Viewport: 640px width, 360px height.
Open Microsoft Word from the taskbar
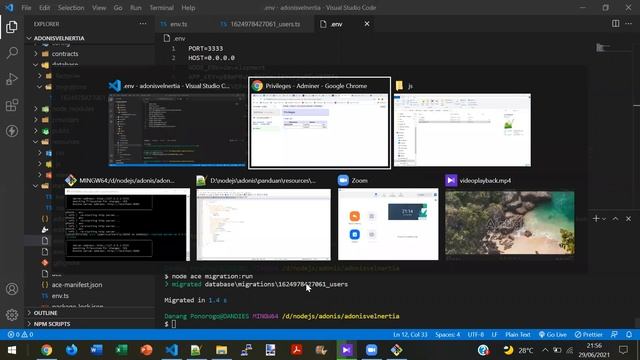coord(96,350)
